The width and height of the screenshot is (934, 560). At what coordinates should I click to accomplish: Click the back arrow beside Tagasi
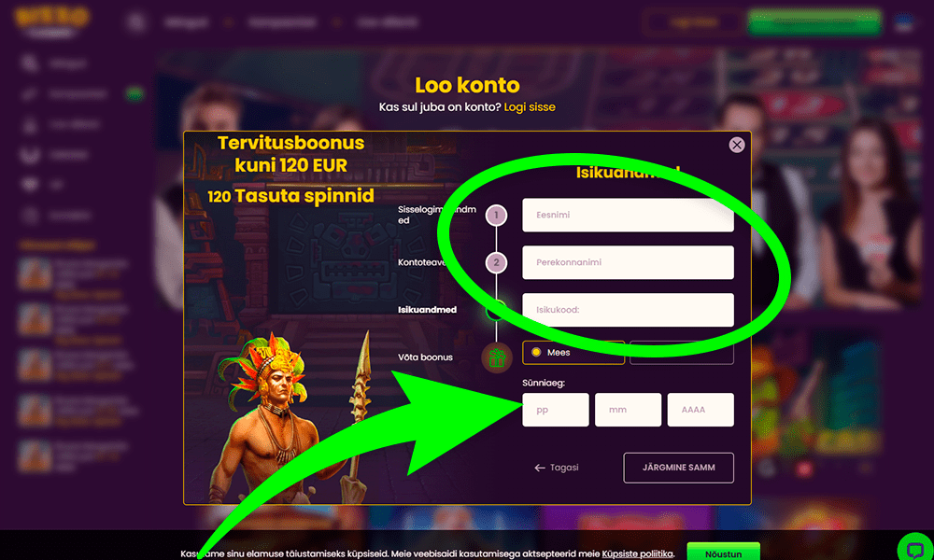coord(540,468)
